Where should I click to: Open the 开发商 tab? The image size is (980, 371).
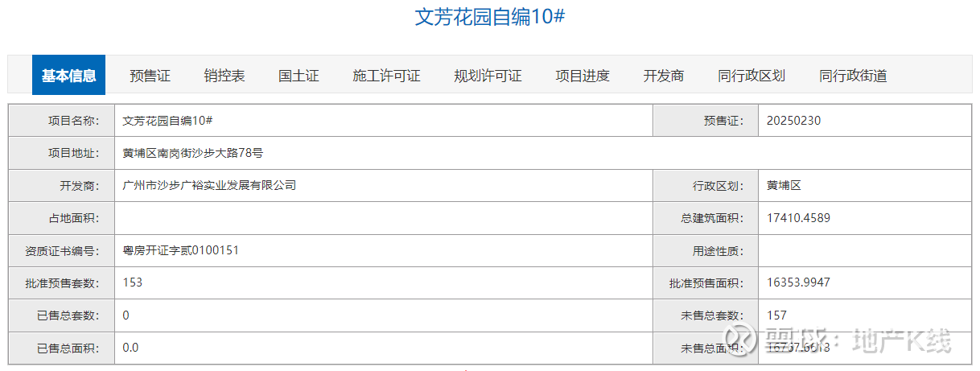point(664,76)
